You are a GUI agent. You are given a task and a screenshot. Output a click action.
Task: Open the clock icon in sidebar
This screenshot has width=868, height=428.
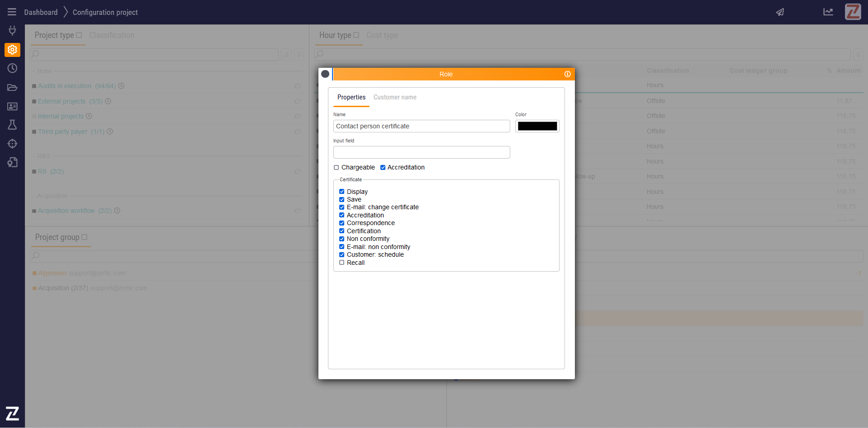point(12,68)
